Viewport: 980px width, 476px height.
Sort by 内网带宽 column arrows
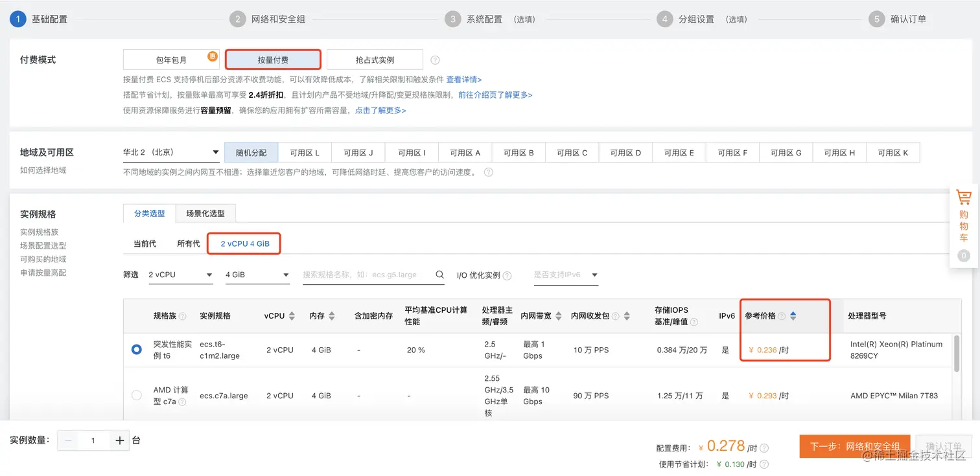[x=559, y=316]
